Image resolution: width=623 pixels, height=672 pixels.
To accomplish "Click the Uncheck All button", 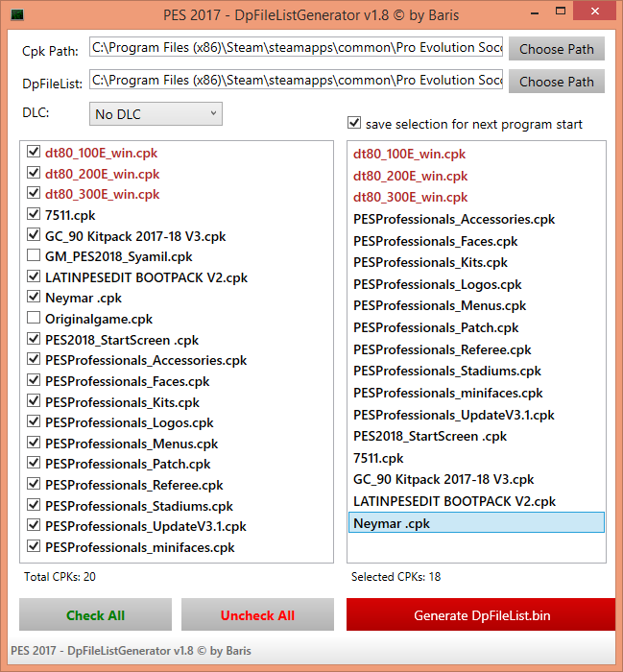I will [257, 615].
